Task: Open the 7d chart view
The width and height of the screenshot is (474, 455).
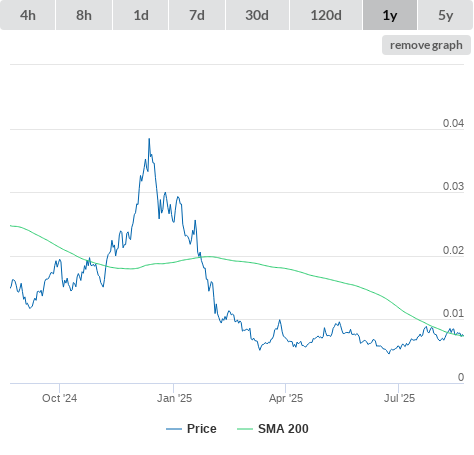Action: click(197, 15)
